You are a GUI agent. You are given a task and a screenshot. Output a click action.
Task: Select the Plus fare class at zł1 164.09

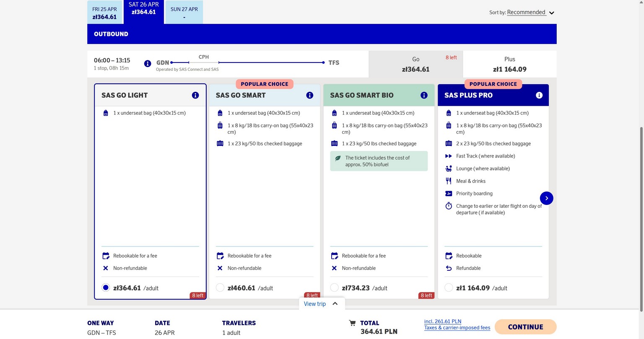point(510,64)
